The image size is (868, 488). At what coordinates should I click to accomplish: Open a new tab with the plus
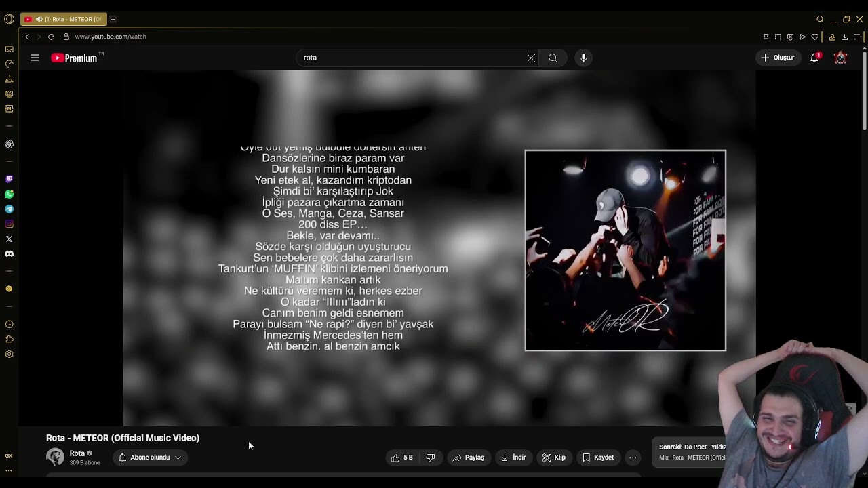tap(113, 19)
